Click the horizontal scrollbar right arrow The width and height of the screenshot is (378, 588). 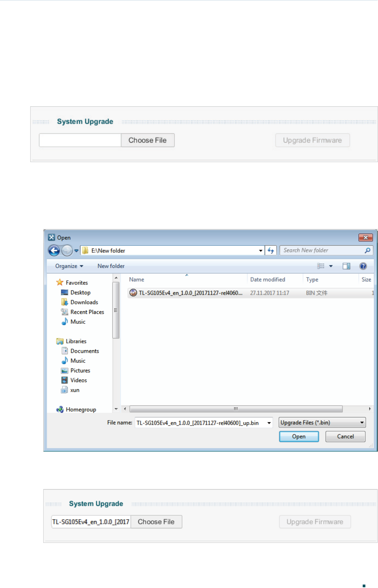tap(370, 409)
